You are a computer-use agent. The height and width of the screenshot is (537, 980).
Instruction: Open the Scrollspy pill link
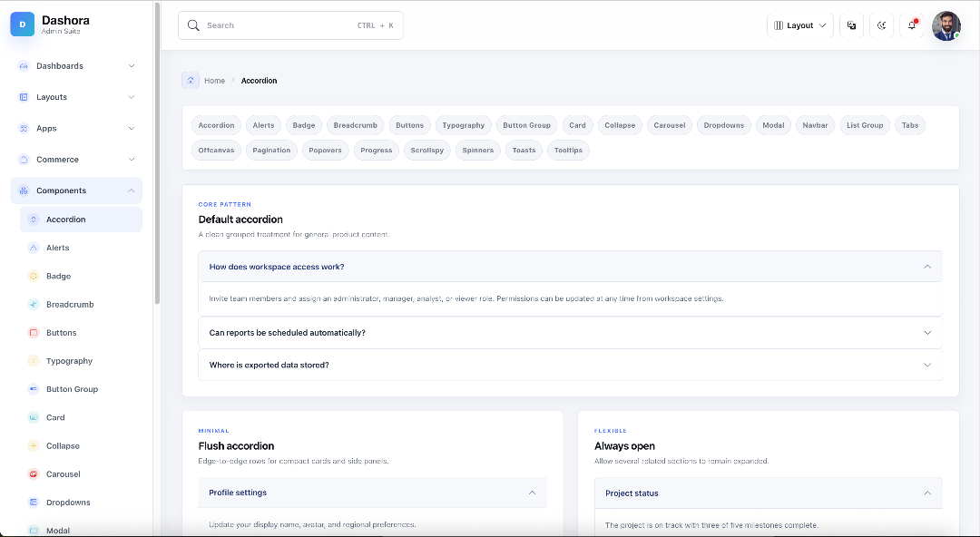point(426,150)
